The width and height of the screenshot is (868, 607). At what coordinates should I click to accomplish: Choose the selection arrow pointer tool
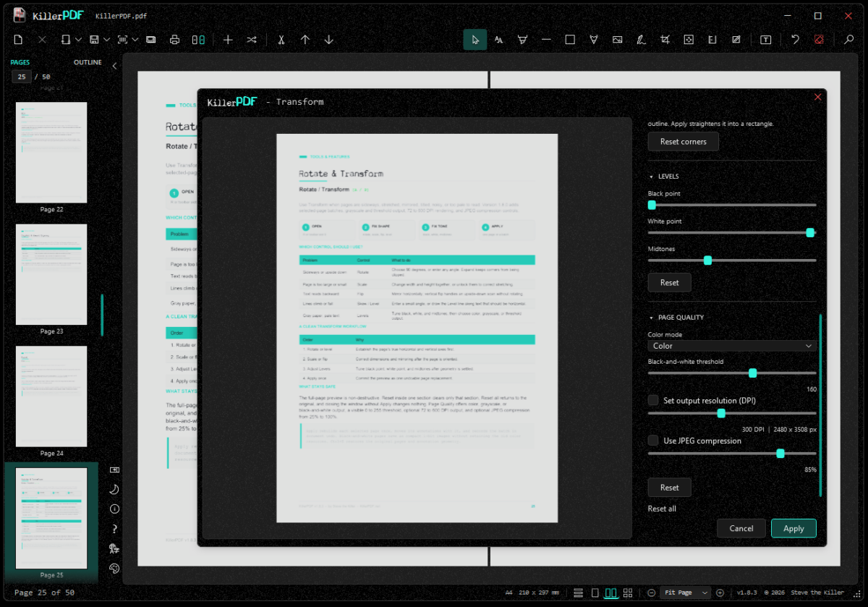coord(475,40)
